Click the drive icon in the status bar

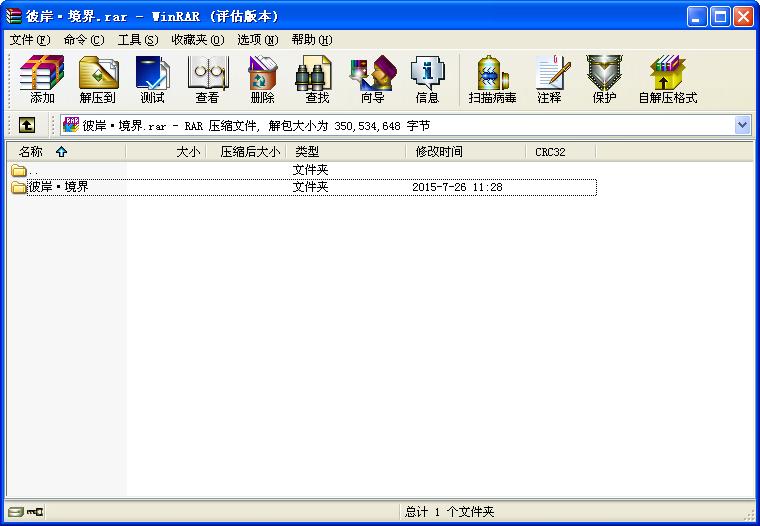click(16, 511)
